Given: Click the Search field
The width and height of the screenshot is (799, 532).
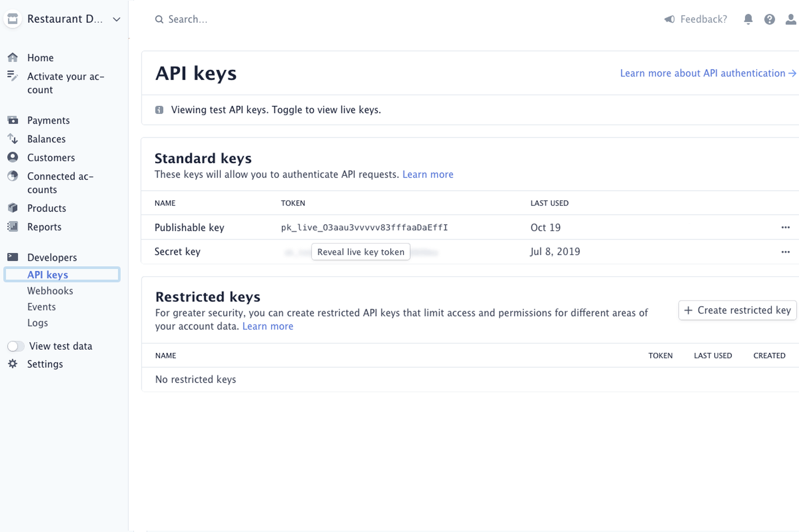Looking at the screenshot, I should click(x=187, y=19).
